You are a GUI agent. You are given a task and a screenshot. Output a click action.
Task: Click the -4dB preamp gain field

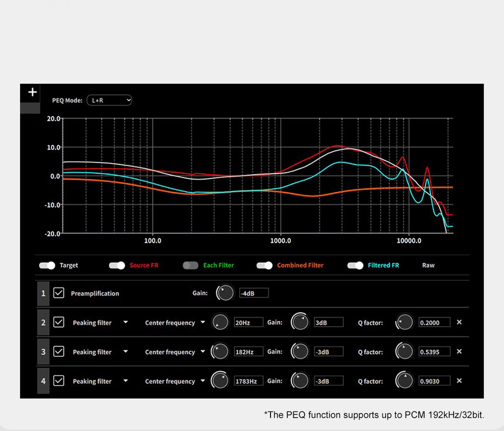tap(254, 293)
